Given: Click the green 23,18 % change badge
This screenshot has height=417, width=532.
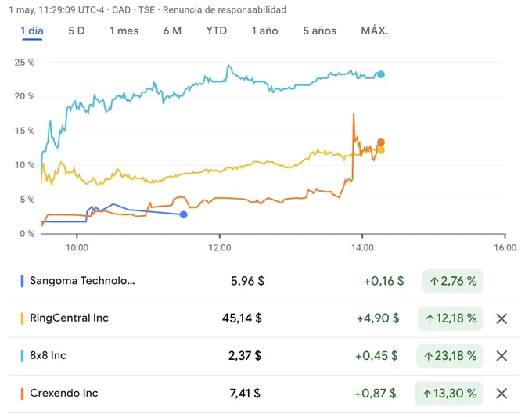Looking at the screenshot, I should [450, 356].
